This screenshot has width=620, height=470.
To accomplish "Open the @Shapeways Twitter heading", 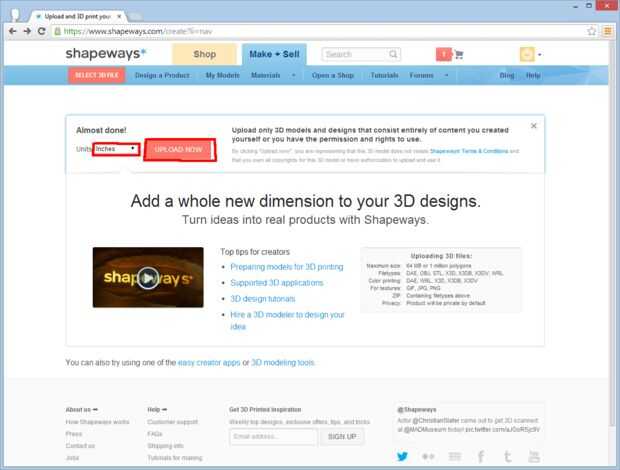I will tap(417, 410).
